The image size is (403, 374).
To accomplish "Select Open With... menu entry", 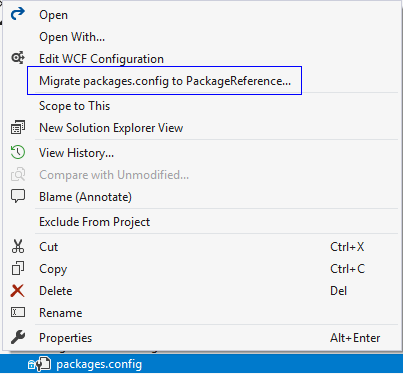I will [x=72, y=37].
